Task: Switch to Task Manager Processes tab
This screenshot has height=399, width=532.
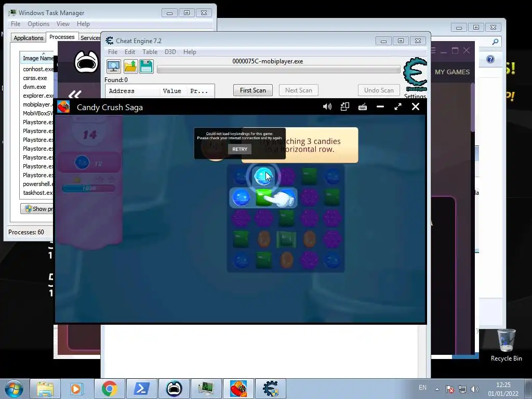Action: [62, 37]
